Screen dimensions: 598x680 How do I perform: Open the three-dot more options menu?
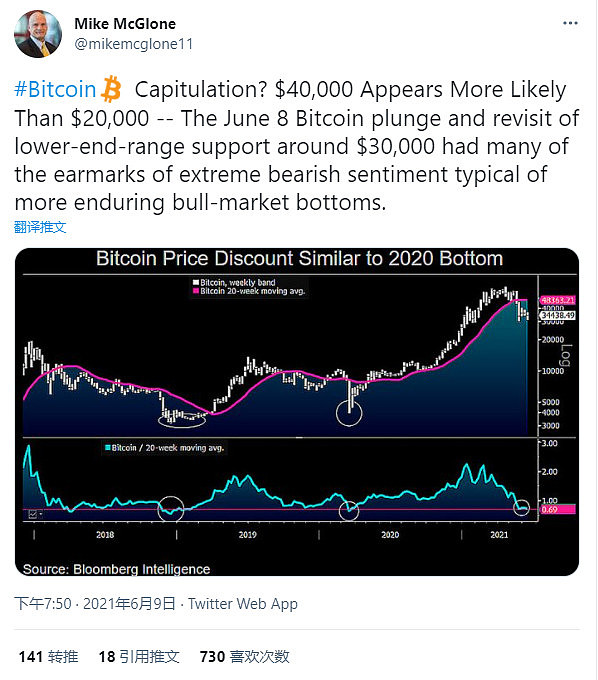[570, 23]
